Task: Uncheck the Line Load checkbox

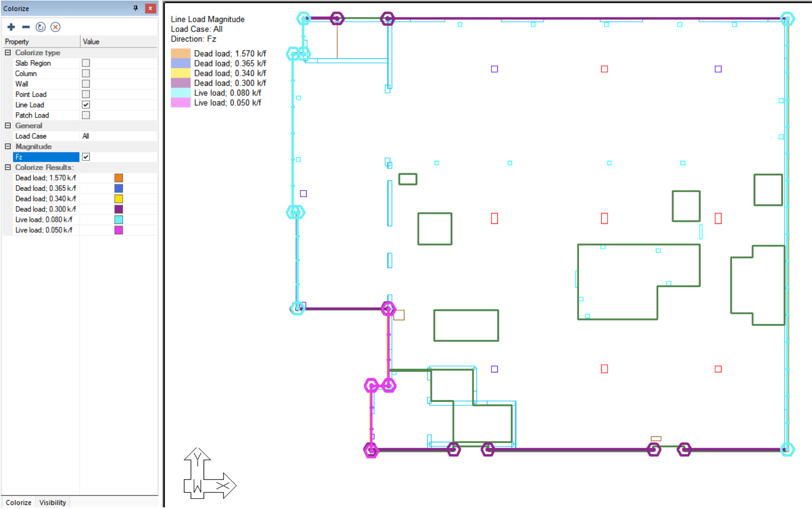Action: (x=86, y=105)
